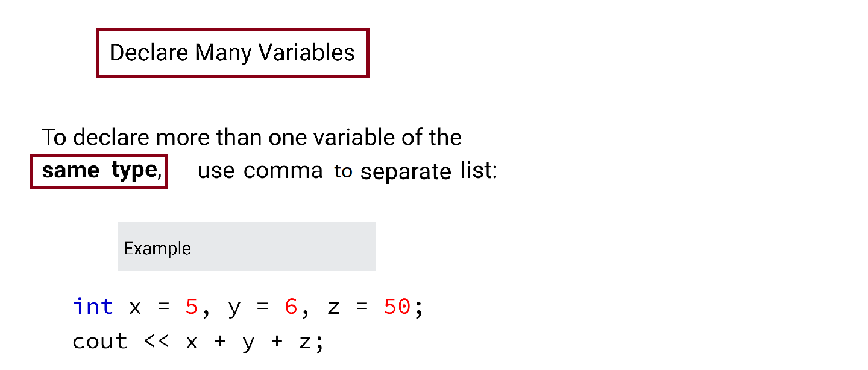Click the word "separate" in the sentence
Screen dimensions: 868x370
click(x=406, y=173)
